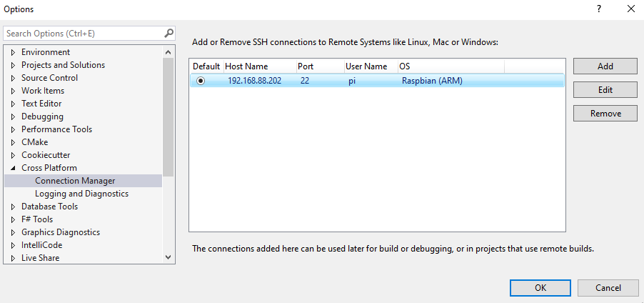Expand the Work Items node
644x303 pixels.
coord(13,91)
